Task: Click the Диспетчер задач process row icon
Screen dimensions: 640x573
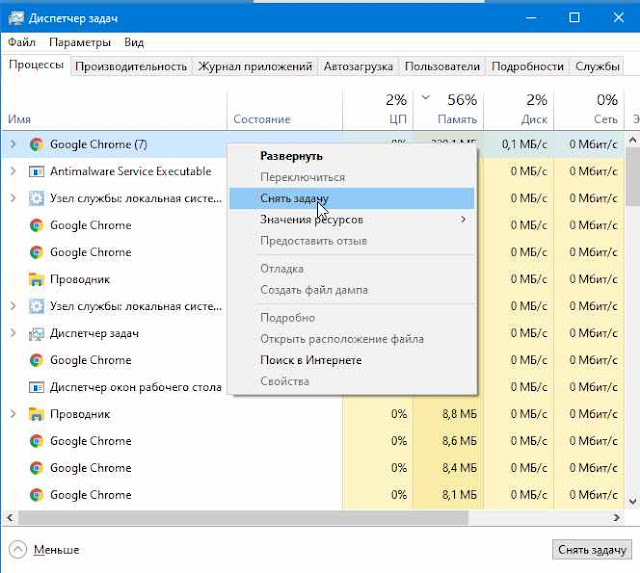Action: click(36, 333)
